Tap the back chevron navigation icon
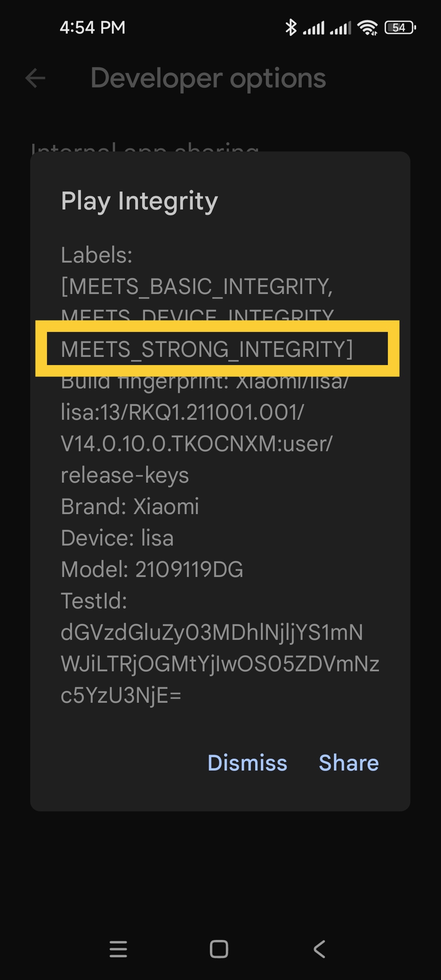 pos(319,949)
